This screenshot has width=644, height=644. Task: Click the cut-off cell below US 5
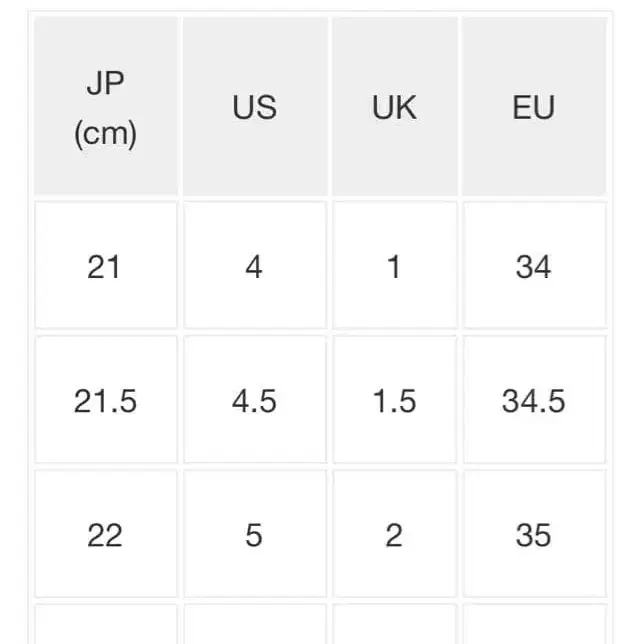point(254,625)
